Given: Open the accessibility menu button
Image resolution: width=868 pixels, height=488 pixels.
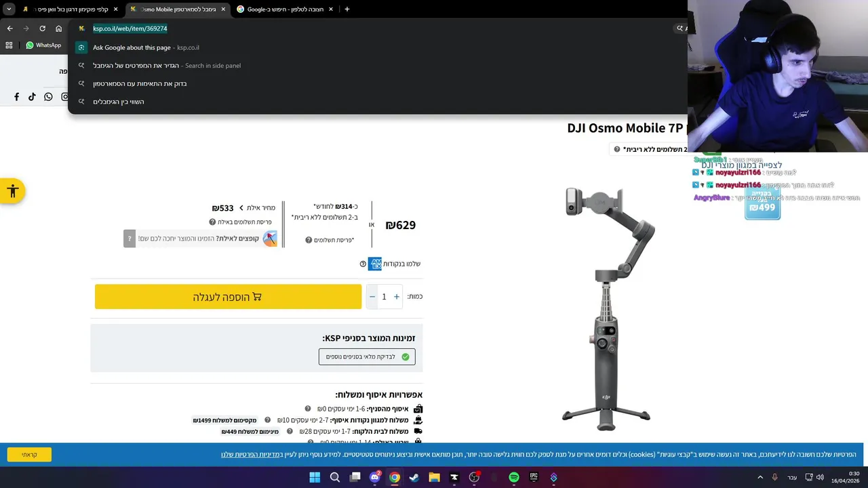Looking at the screenshot, I should point(12,191).
